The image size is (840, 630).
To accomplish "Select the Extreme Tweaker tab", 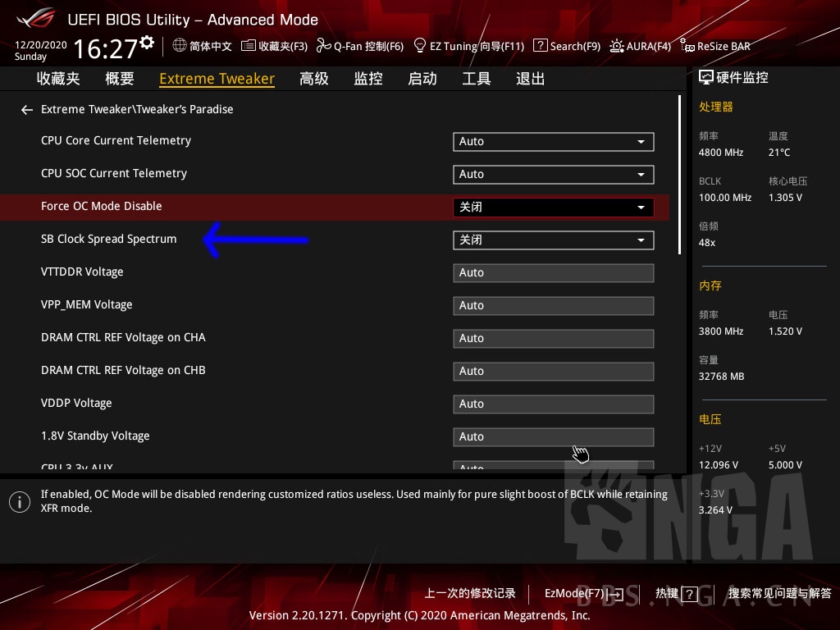I will [x=217, y=79].
